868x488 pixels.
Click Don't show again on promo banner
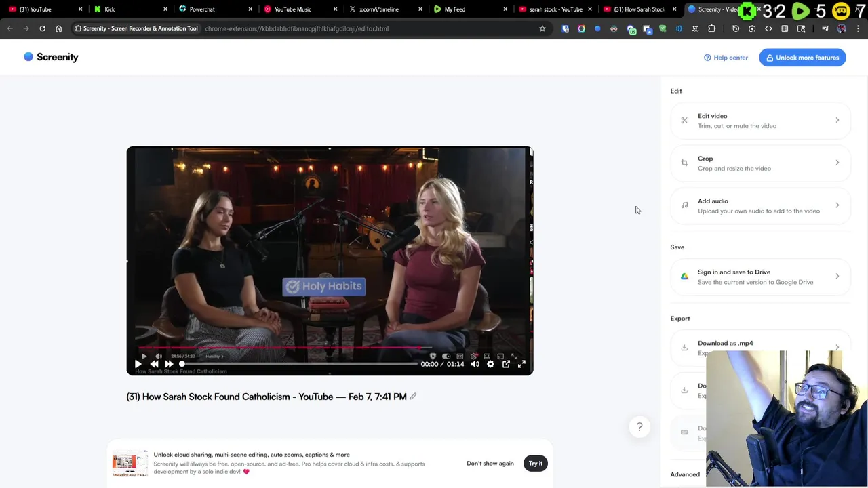coord(490,464)
